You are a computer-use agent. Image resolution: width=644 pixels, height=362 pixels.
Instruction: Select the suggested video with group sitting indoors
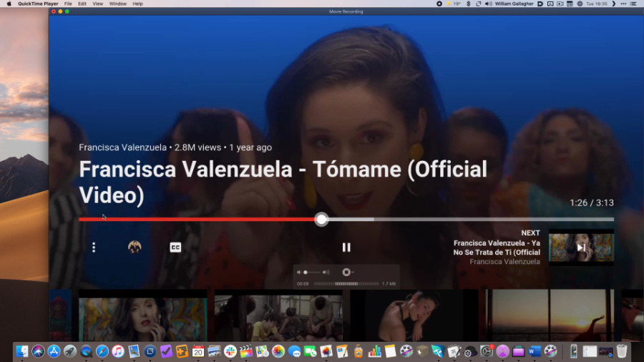click(x=278, y=317)
